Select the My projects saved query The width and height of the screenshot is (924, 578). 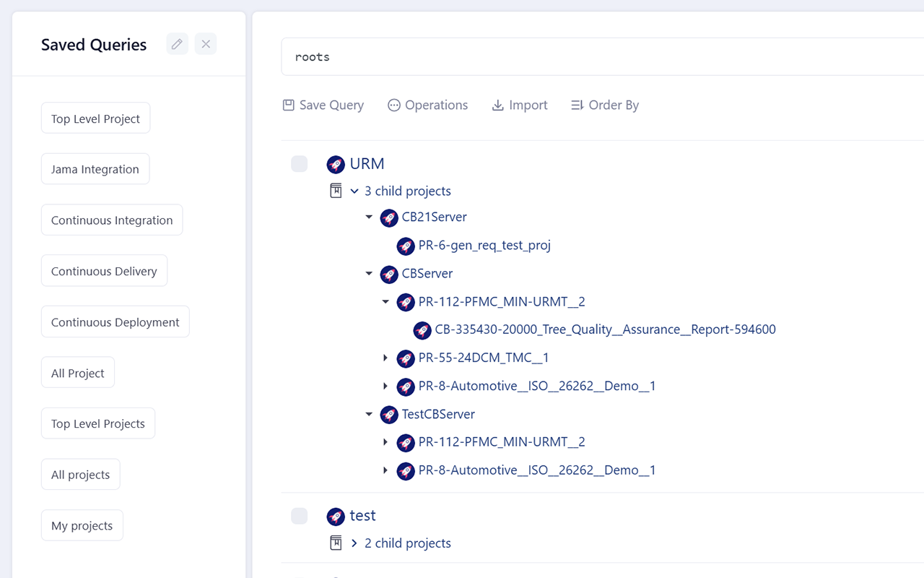coord(82,525)
